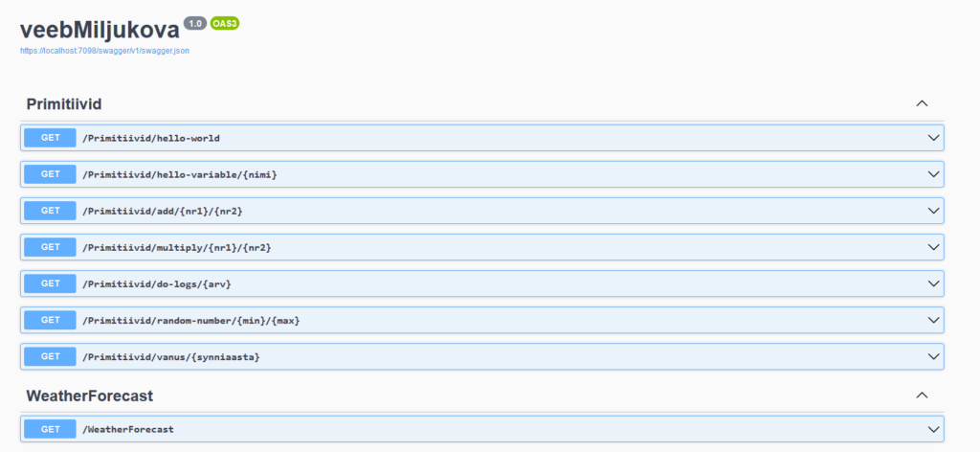Click GET badge for add endpoint

click(50, 211)
